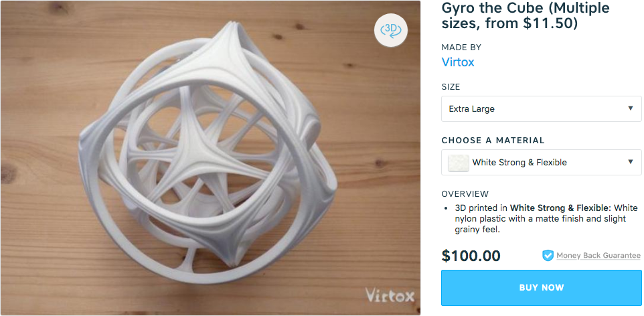Screen dimensions: 644x316
Task: Open the White Strong & Flexible material selector
Action: coord(542,162)
